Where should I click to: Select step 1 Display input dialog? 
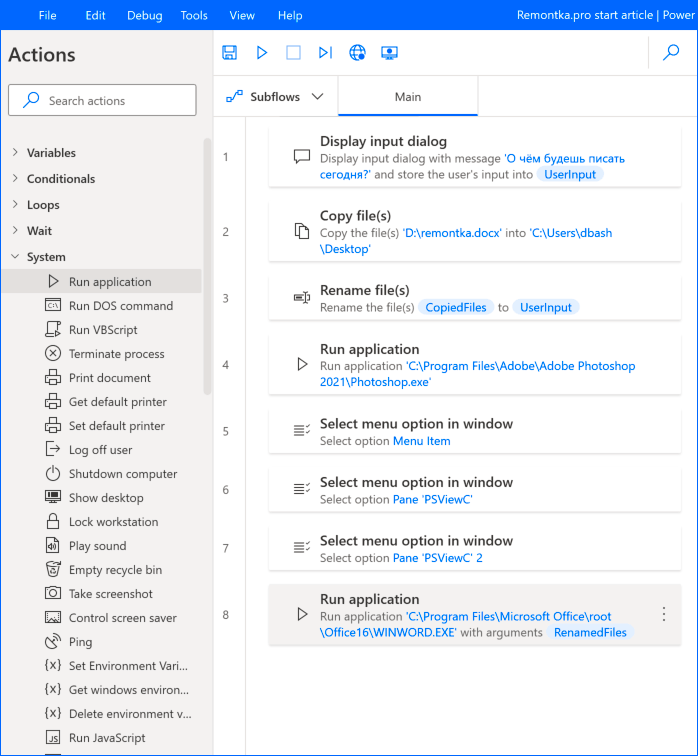tap(475, 157)
